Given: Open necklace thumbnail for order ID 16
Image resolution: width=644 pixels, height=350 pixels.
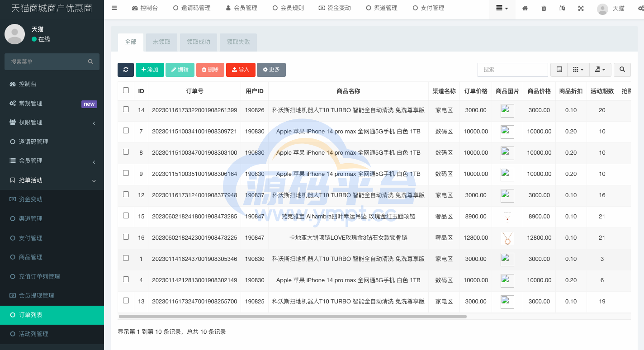Looking at the screenshot, I should click(x=507, y=238).
